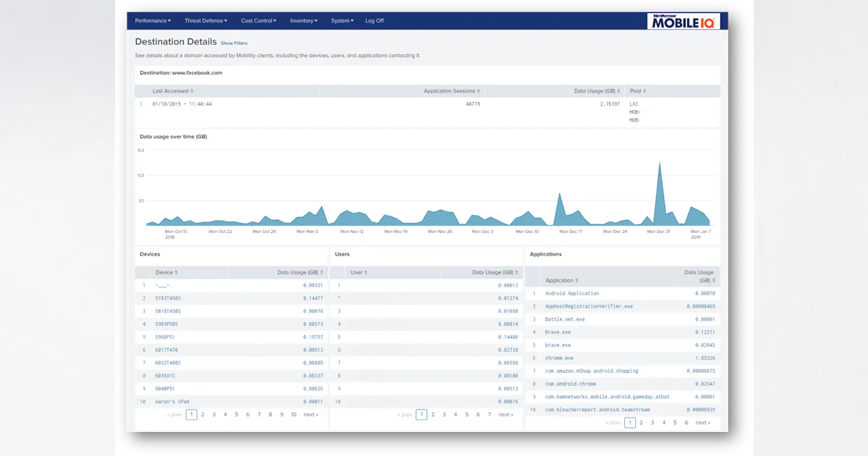
Task: Sort the Users panel by Data Usage icon
Action: pyautogui.click(x=515, y=272)
